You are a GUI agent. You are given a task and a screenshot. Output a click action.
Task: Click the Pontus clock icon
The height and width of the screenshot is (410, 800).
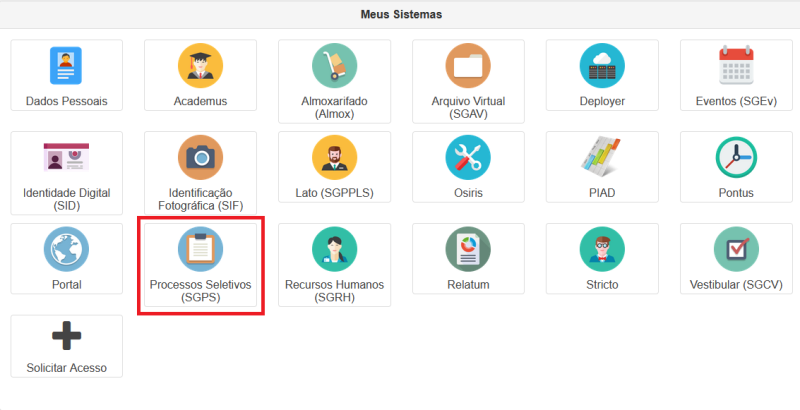tap(736, 158)
